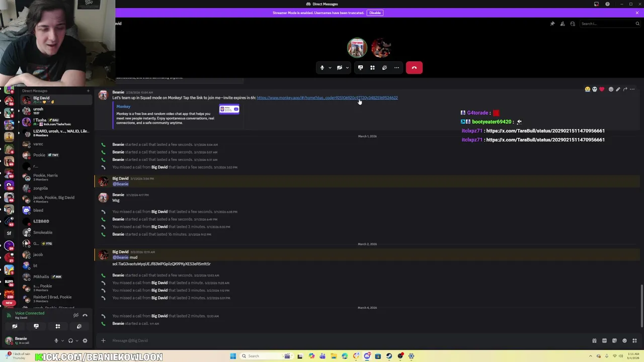644x362 pixels.
Task: Open GIF picker in message bar
Action: (x=604, y=341)
